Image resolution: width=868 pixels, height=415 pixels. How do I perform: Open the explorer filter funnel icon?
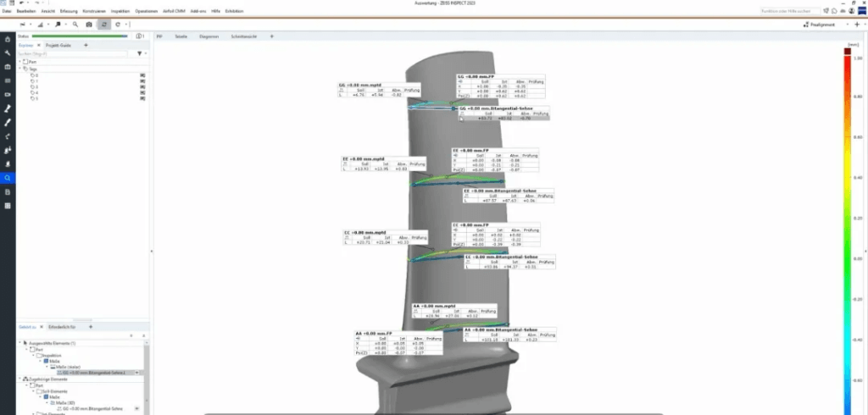pos(140,53)
